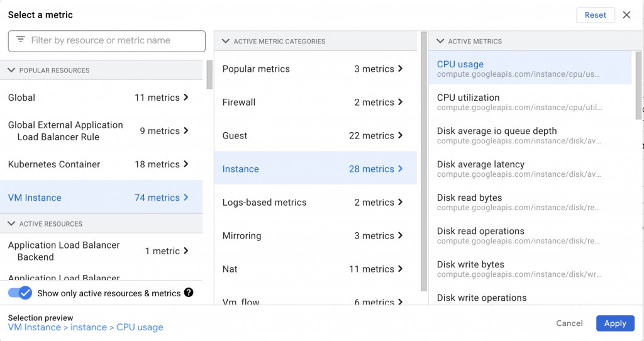Close the Select a metric dialog

(626, 15)
